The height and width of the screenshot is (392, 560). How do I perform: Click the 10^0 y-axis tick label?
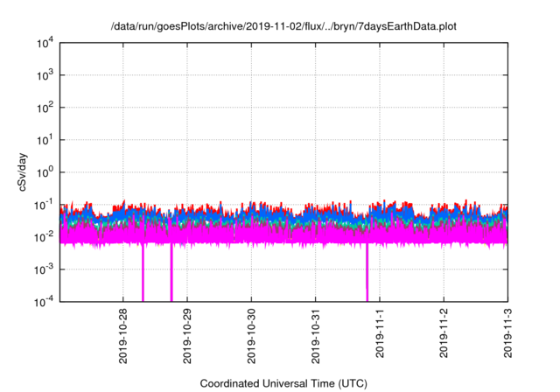(45, 172)
